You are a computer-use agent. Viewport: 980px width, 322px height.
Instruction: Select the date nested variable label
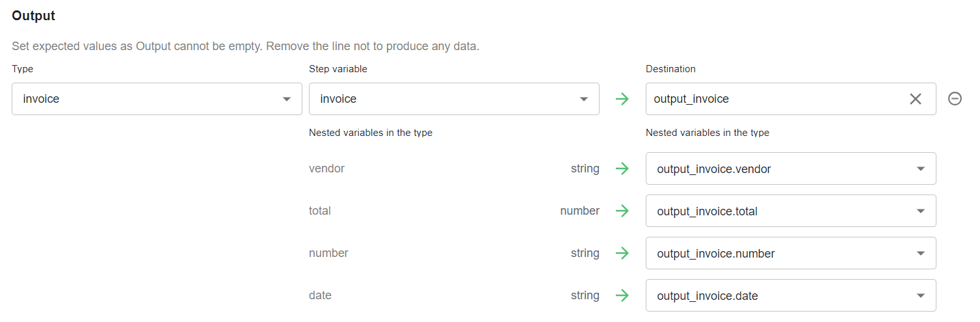pos(320,295)
